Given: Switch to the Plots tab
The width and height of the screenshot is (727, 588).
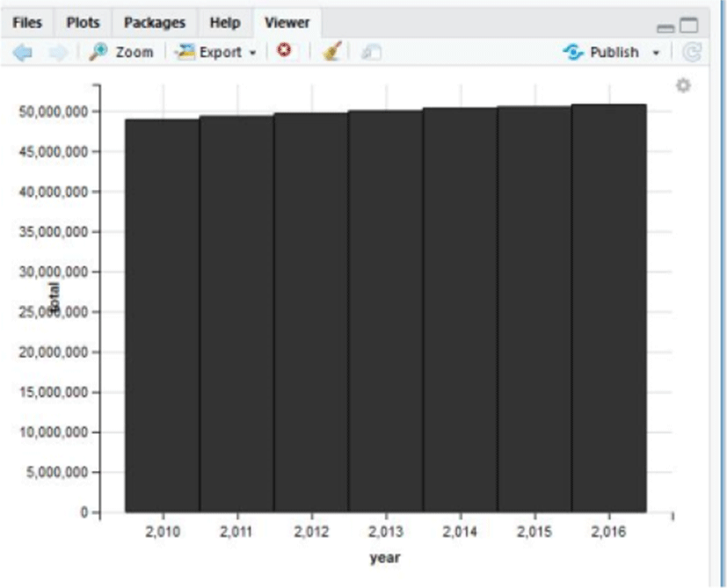Looking at the screenshot, I should [x=83, y=22].
